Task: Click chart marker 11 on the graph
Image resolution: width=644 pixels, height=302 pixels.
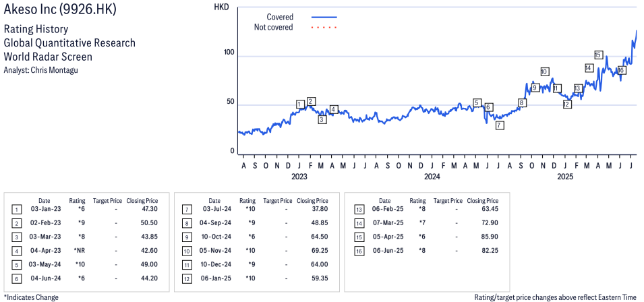Action: point(556,88)
